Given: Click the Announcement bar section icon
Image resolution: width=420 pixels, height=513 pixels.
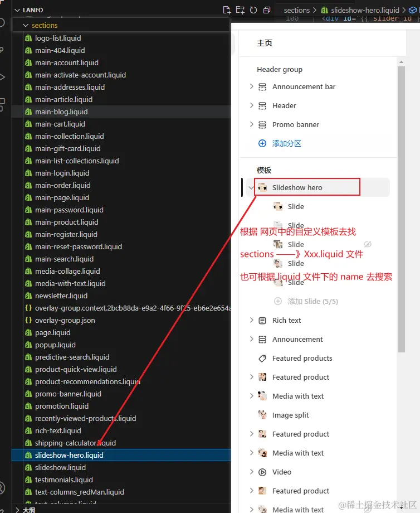Looking at the screenshot, I should pos(262,86).
